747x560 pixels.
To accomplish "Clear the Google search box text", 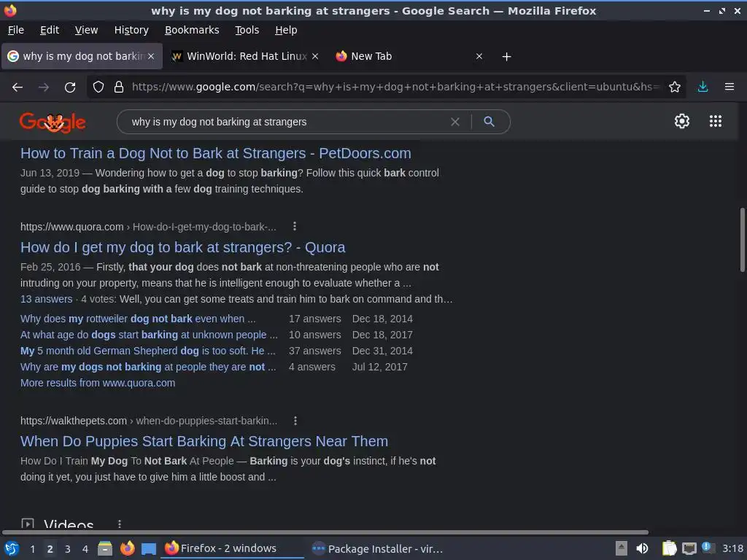I will [x=455, y=122].
